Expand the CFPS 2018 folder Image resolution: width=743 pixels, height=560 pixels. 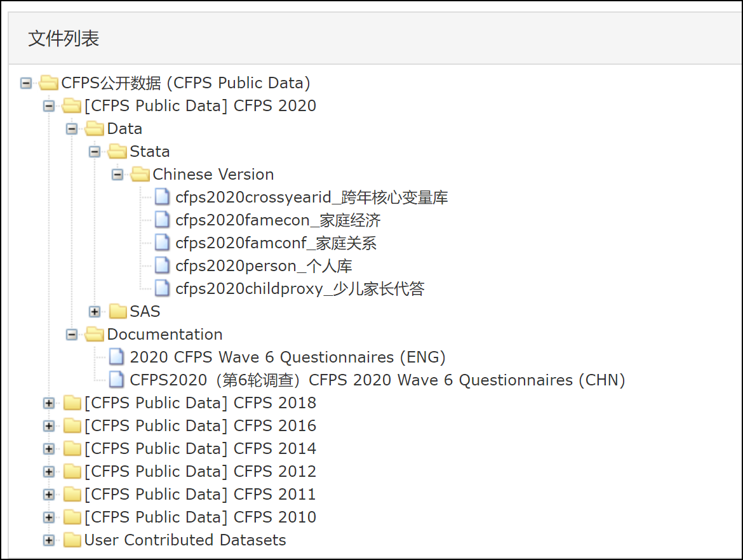click(49, 403)
